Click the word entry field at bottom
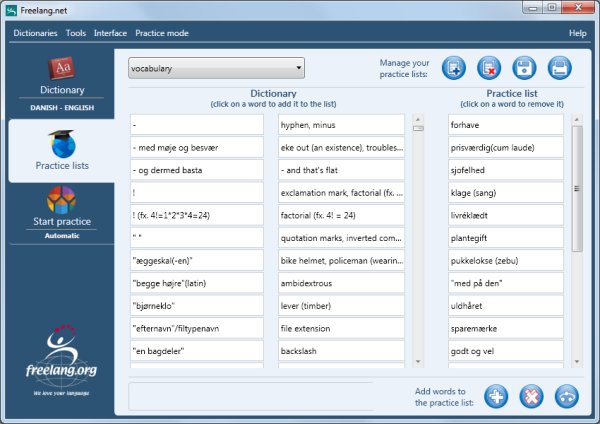 tap(251, 396)
